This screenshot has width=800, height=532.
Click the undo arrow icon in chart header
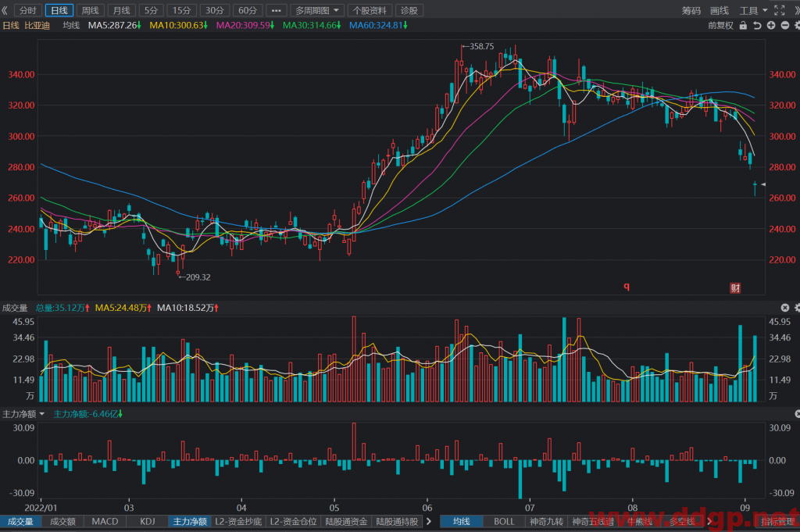tap(757, 25)
